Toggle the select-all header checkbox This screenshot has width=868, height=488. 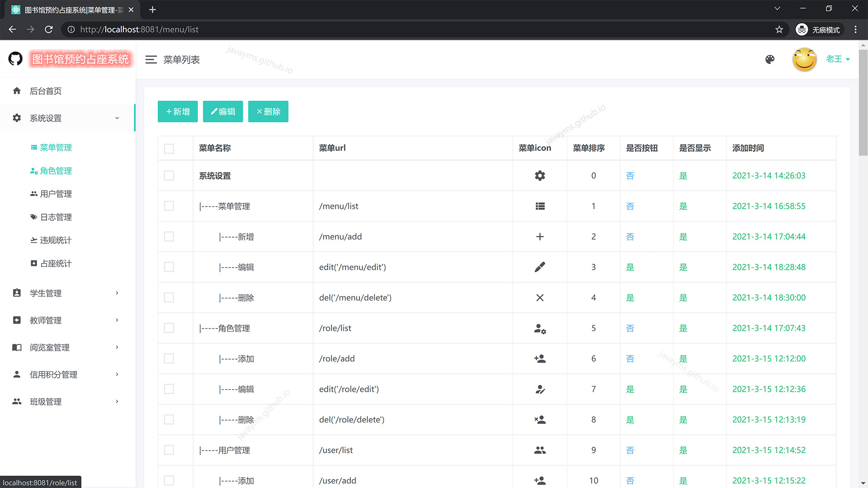click(x=169, y=149)
